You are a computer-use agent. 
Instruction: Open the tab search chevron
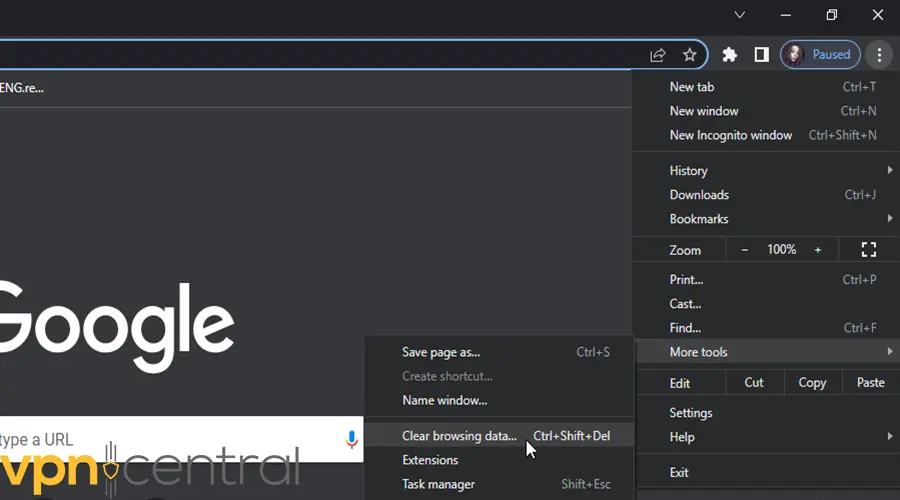click(x=740, y=15)
